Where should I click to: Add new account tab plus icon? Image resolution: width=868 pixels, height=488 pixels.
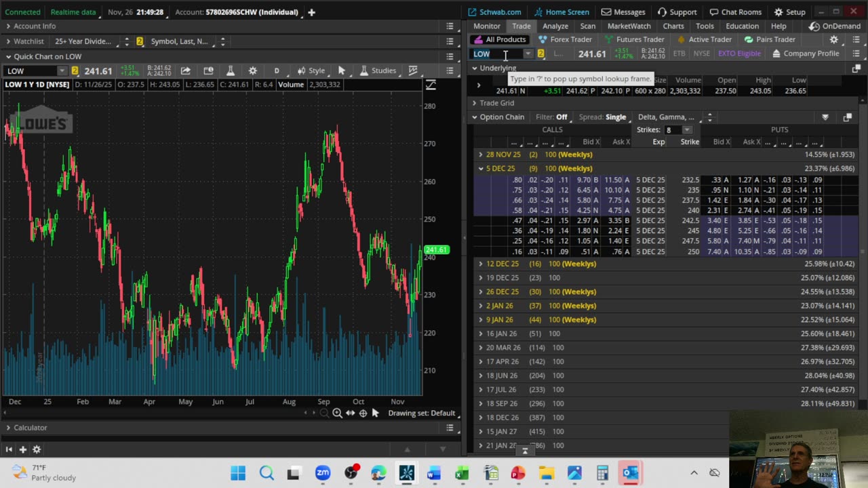point(311,12)
